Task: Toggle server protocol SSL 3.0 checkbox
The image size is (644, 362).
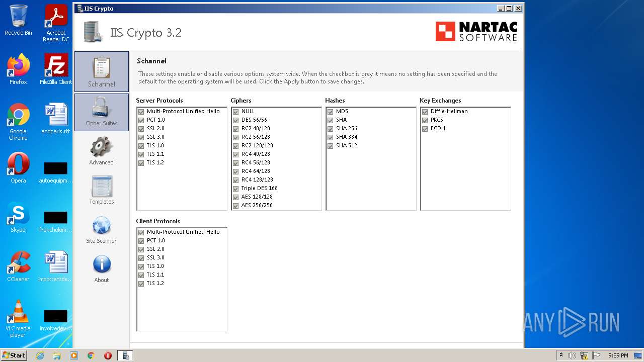Action: click(141, 137)
